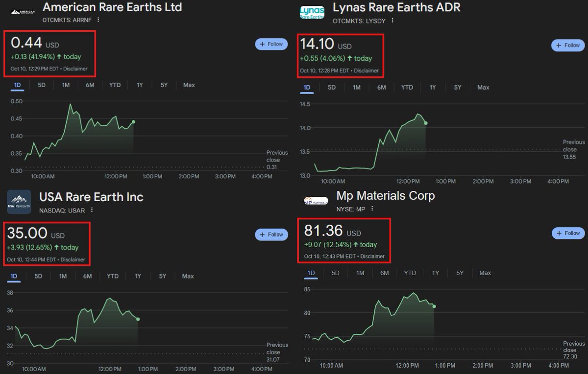Select 5D tab on American Rare Earths chart
Viewport: 588px width, 374px height.
(42, 85)
